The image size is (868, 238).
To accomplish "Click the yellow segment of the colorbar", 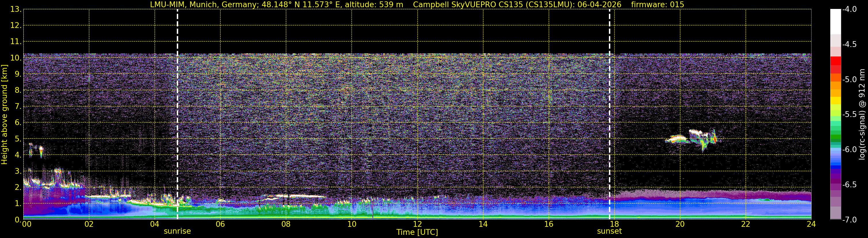I will tap(836, 101).
